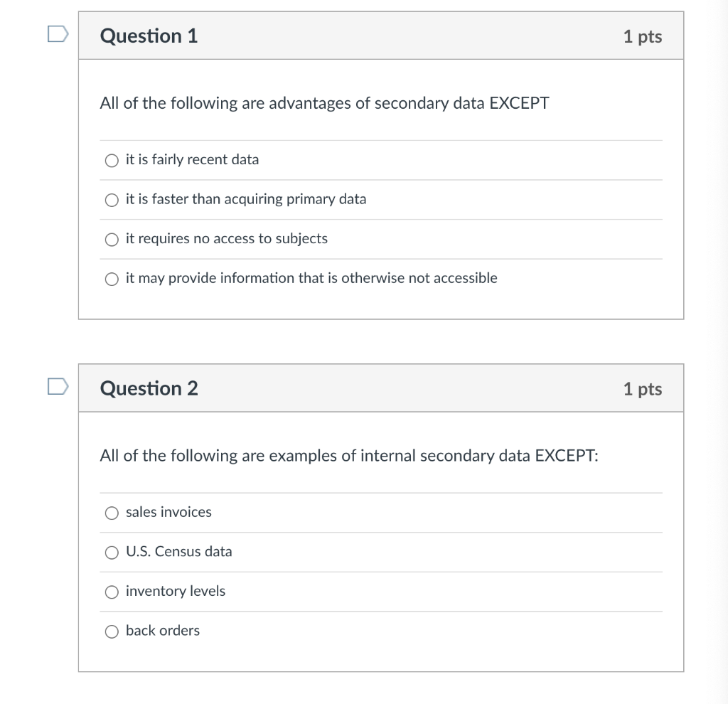The image size is (728, 704).
Task: Click the answer text 'it is fairly recent data'
Action: tap(192, 159)
